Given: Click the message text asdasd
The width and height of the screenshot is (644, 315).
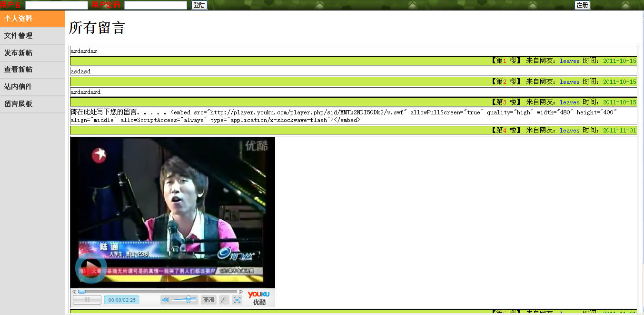Looking at the screenshot, I should [x=80, y=71].
